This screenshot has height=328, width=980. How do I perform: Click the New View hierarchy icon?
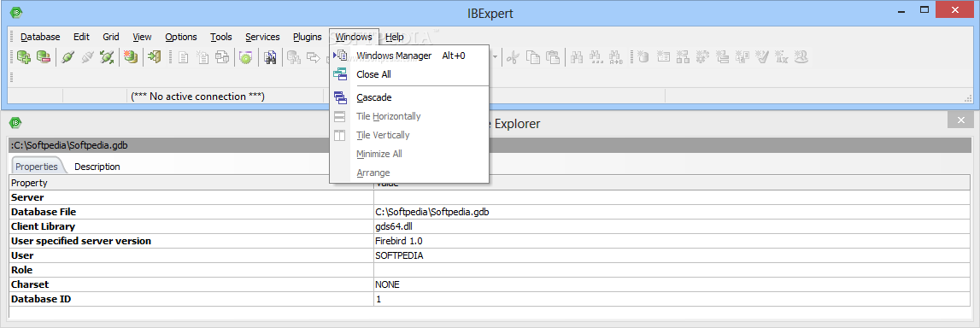(683, 57)
